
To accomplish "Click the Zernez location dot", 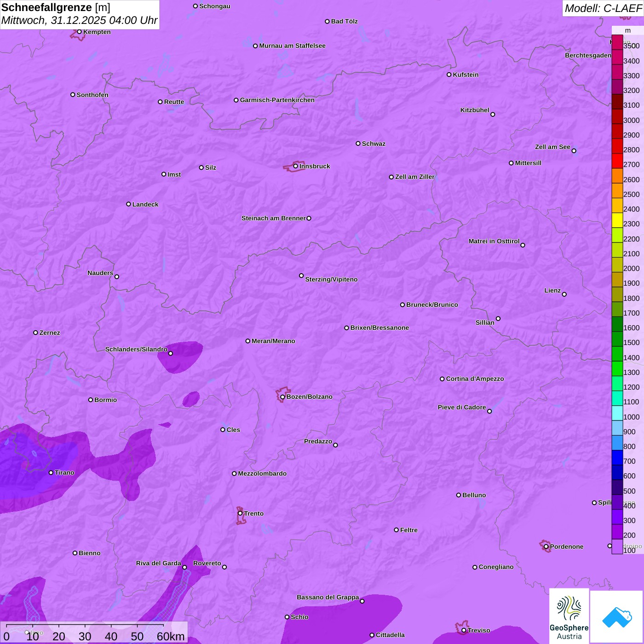I will pos(35,333).
